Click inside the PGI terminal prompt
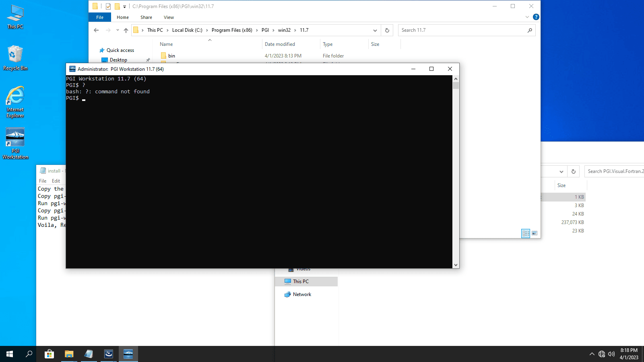 [x=259, y=172]
